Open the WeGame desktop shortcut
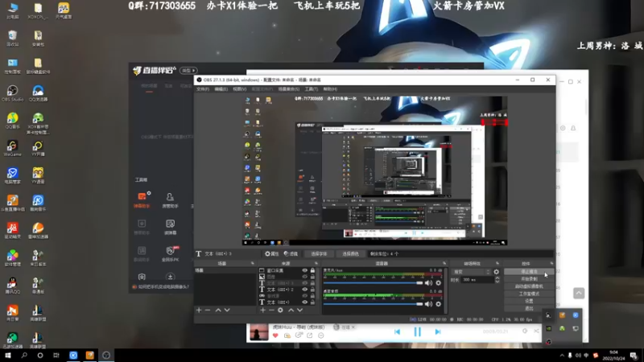The width and height of the screenshot is (644, 362). (12, 149)
